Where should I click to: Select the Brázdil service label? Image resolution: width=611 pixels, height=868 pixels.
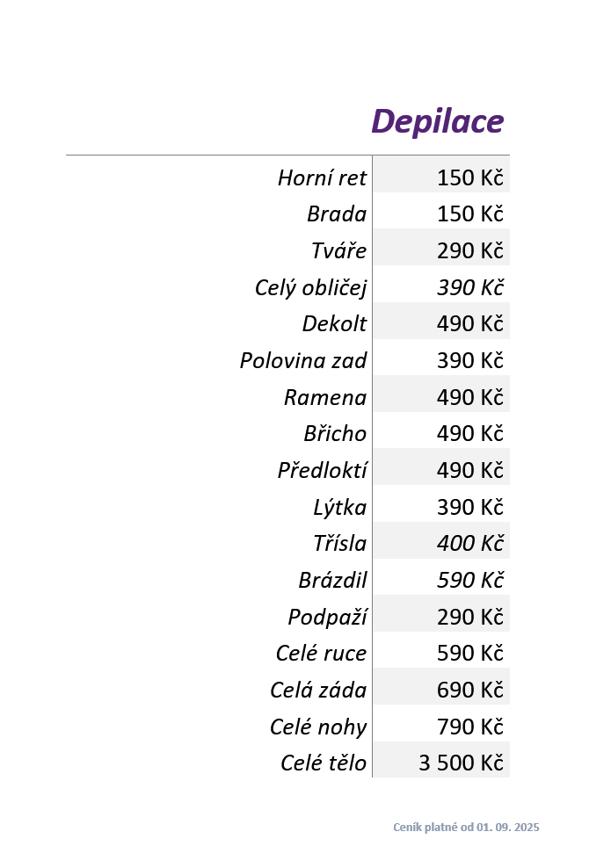pyautogui.click(x=332, y=581)
